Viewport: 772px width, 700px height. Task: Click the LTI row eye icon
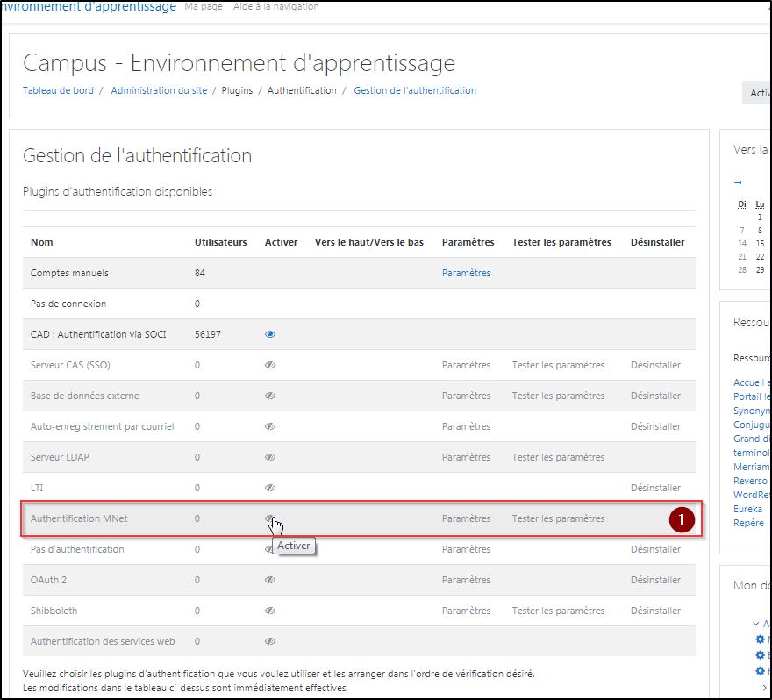[270, 488]
